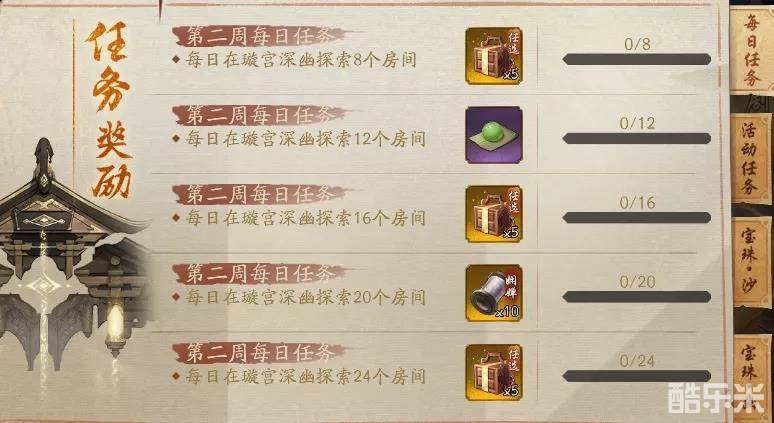Click the silver scroll reward icon x10
Screen dimensions: 774x423
point(494,293)
